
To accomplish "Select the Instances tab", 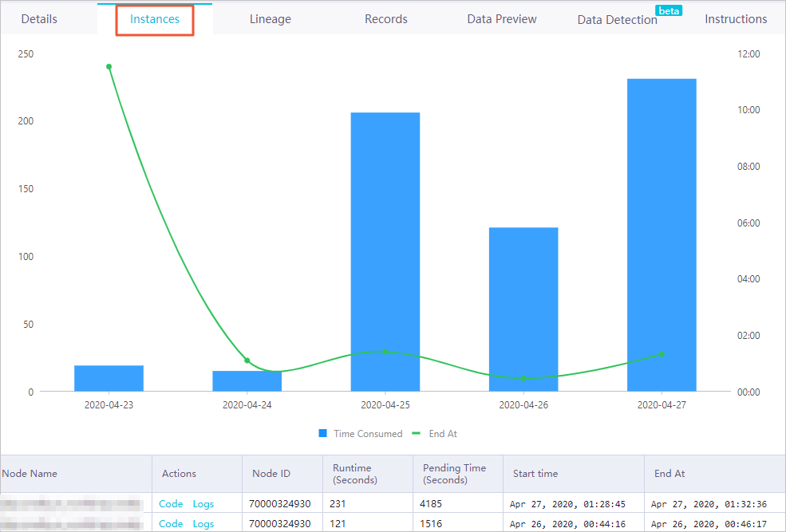I will [154, 19].
